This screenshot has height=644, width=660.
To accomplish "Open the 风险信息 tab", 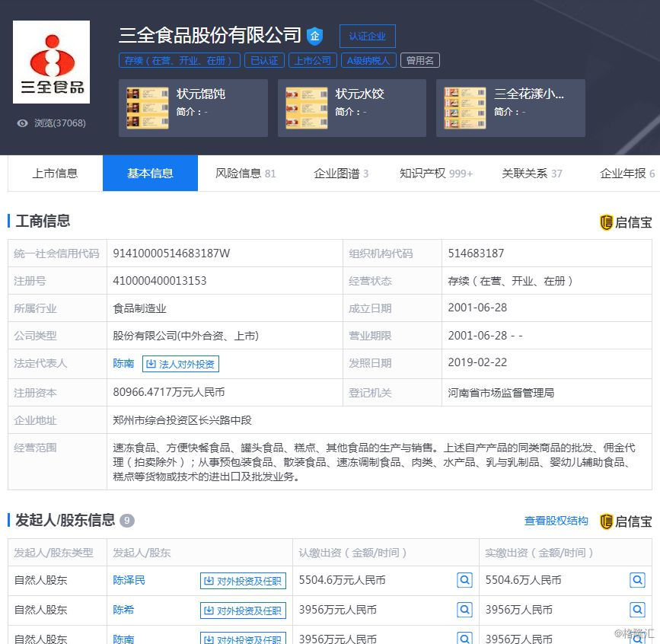I will [245, 174].
